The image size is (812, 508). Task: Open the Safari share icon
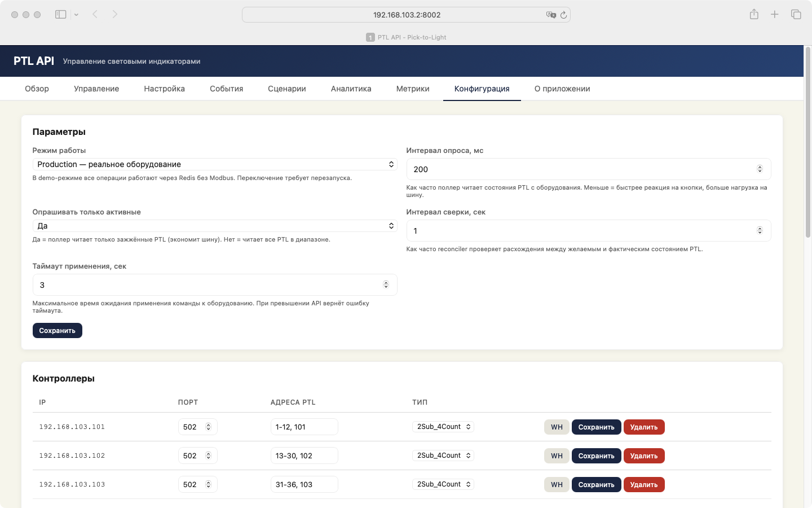point(754,14)
